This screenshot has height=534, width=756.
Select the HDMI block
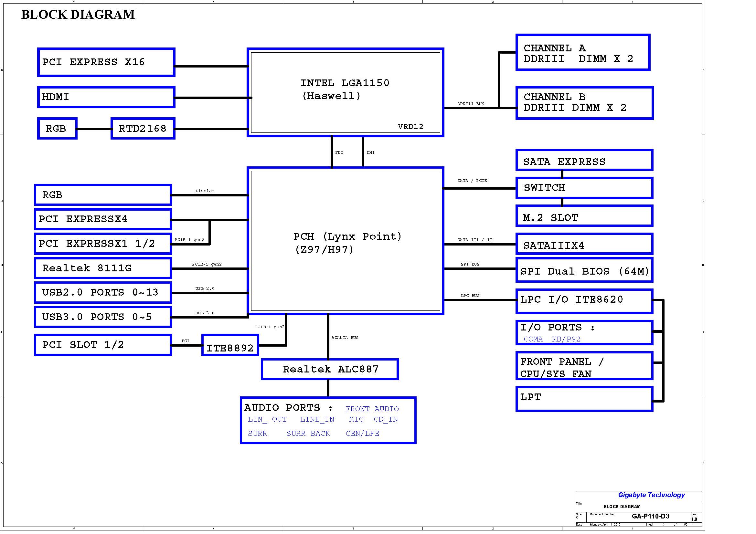(106, 97)
